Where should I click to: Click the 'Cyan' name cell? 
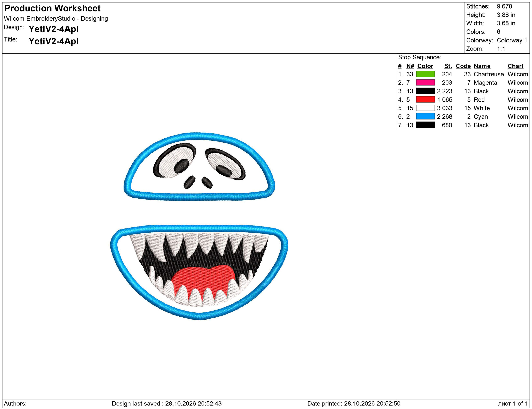tap(481, 116)
